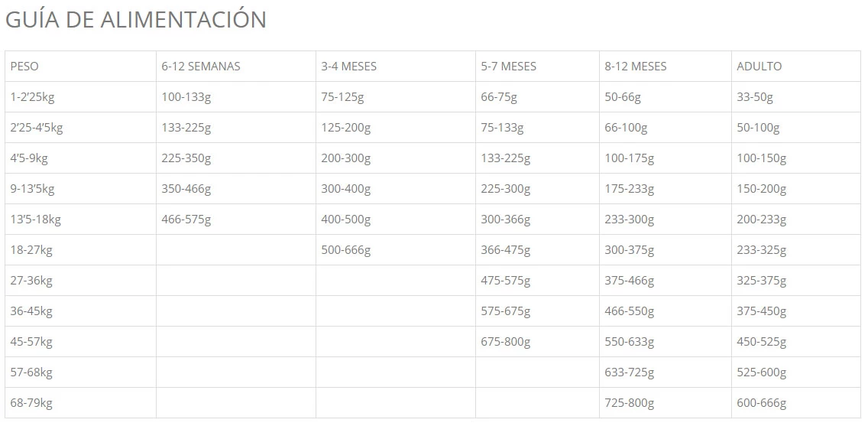Click the 5-7 MESES column header
Screen dimensions: 868x426
tap(509, 67)
